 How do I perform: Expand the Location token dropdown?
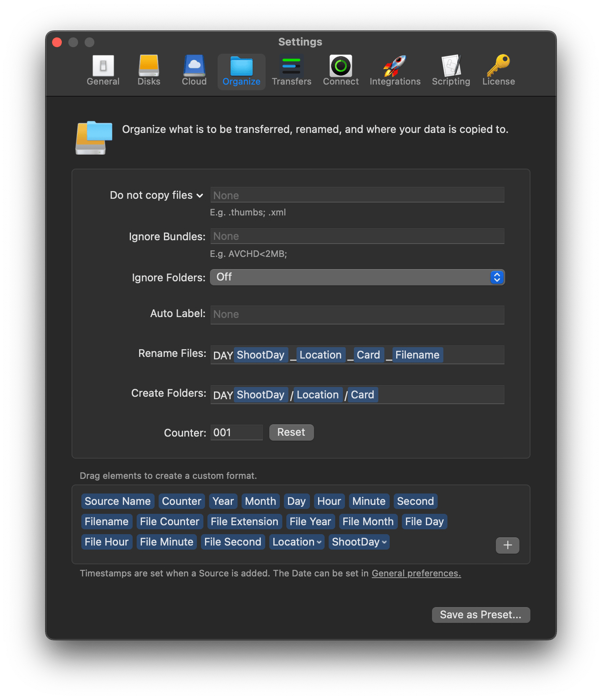[x=319, y=542]
